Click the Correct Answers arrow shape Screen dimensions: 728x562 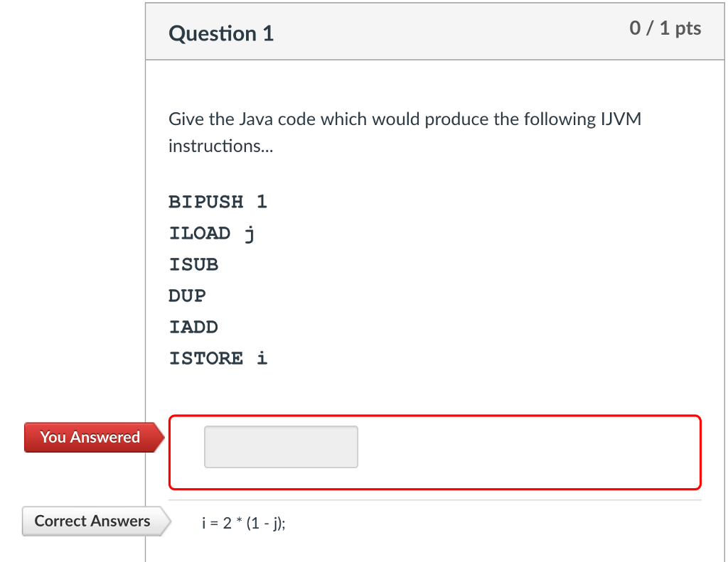click(165, 521)
